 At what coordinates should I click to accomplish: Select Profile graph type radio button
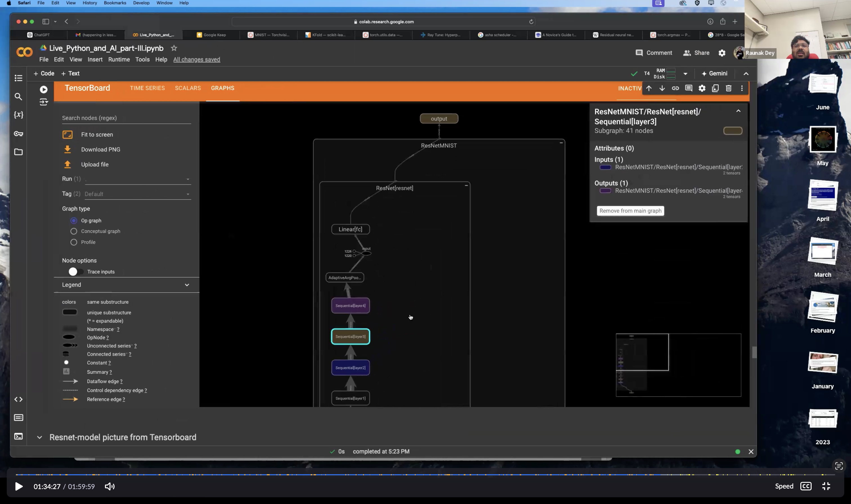tap(74, 242)
